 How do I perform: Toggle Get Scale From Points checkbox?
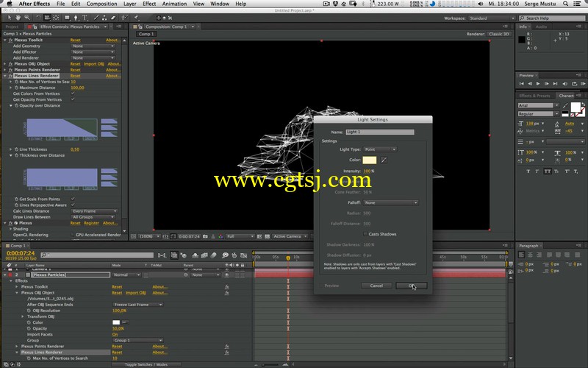(73, 199)
